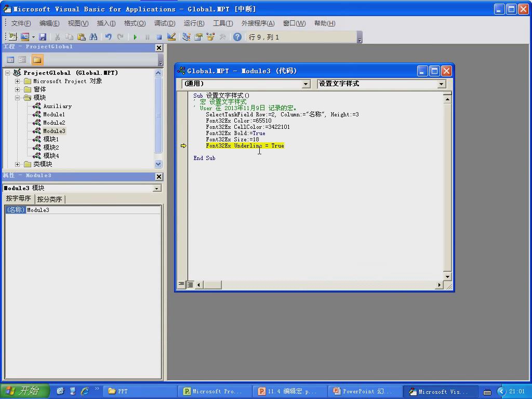Open the (通用) object dropdown
The width and height of the screenshot is (532, 399).
[306, 84]
